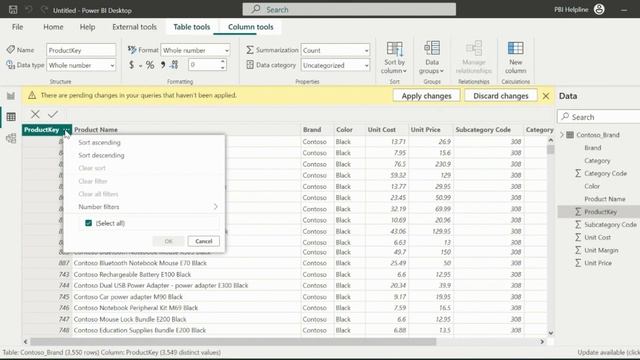Click the column Name input field
Image resolution: width=640 pixels, height=360 pixels.
[x=81, y=50]
